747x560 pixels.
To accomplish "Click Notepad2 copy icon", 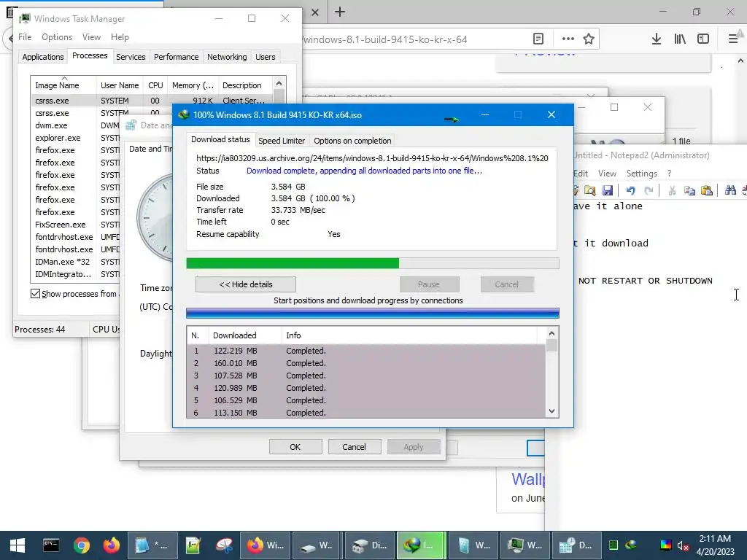I will click(689, 190).
